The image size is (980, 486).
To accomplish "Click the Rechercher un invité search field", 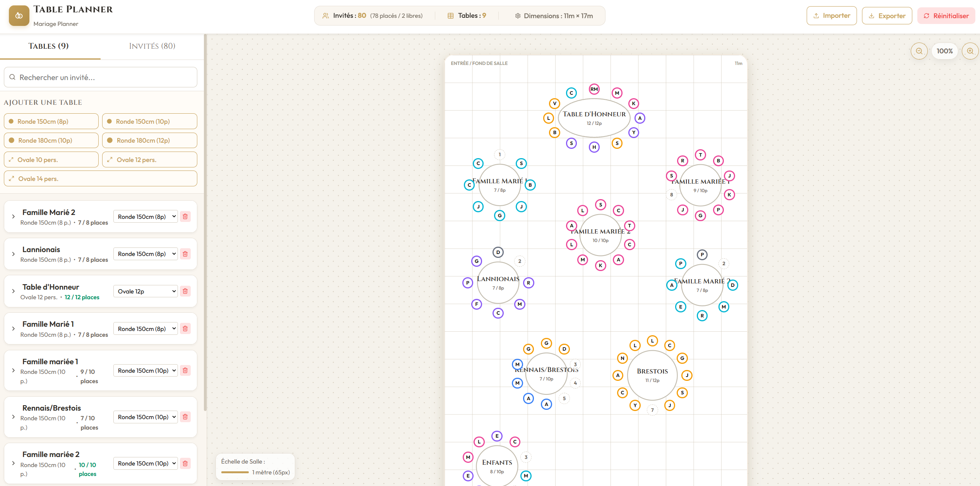I will click(101, 77).
